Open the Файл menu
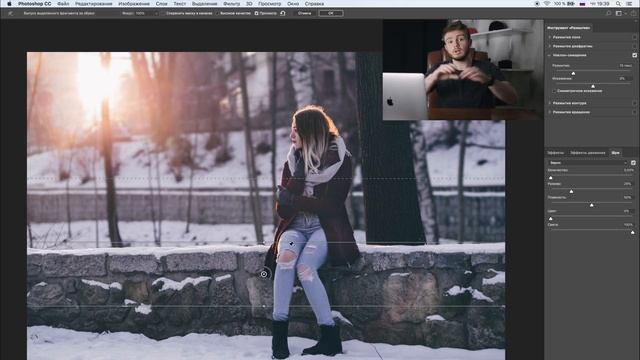The height and width of the screenshot is (360, 640). point(63,4)
